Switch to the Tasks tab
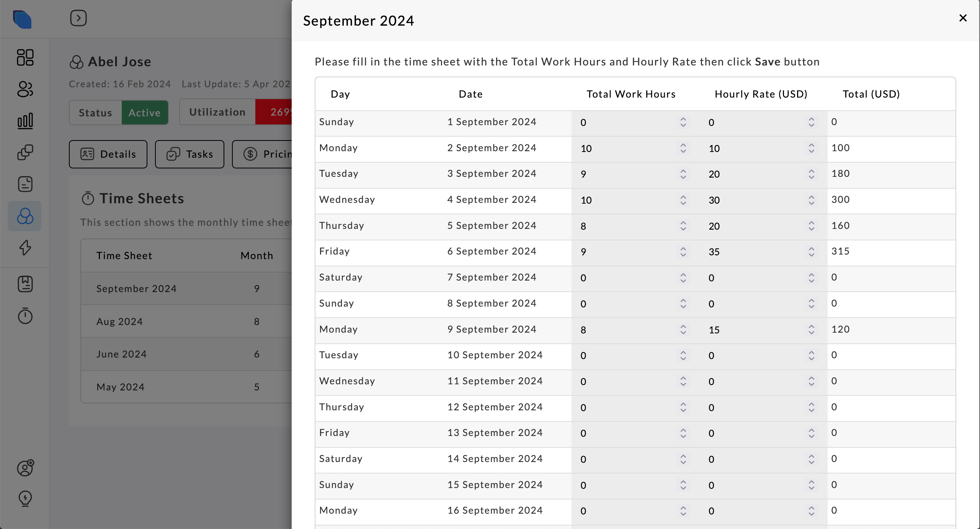Screen dimensions: 980x529 189,154
